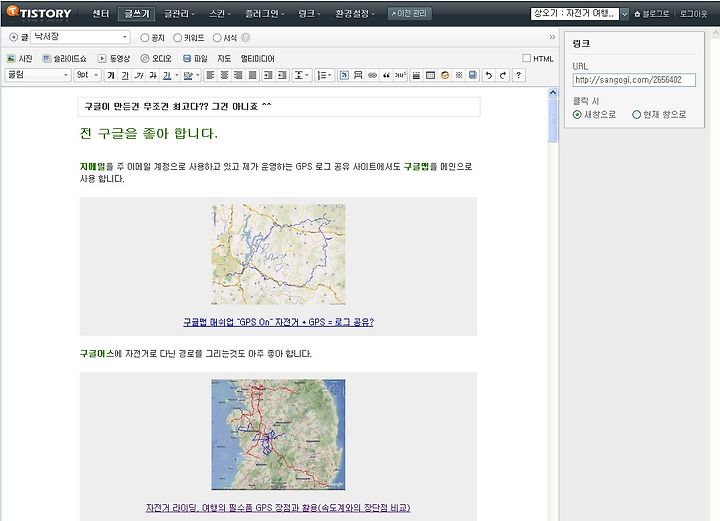Screen dimensions: 720x521
Task: Undo the last edit
Action: [x=489, y=75]
